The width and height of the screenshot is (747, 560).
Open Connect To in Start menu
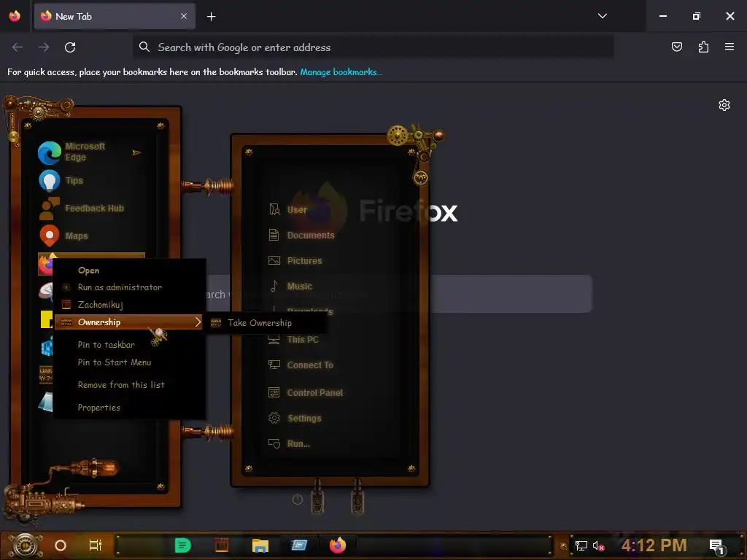coord(301,365)
